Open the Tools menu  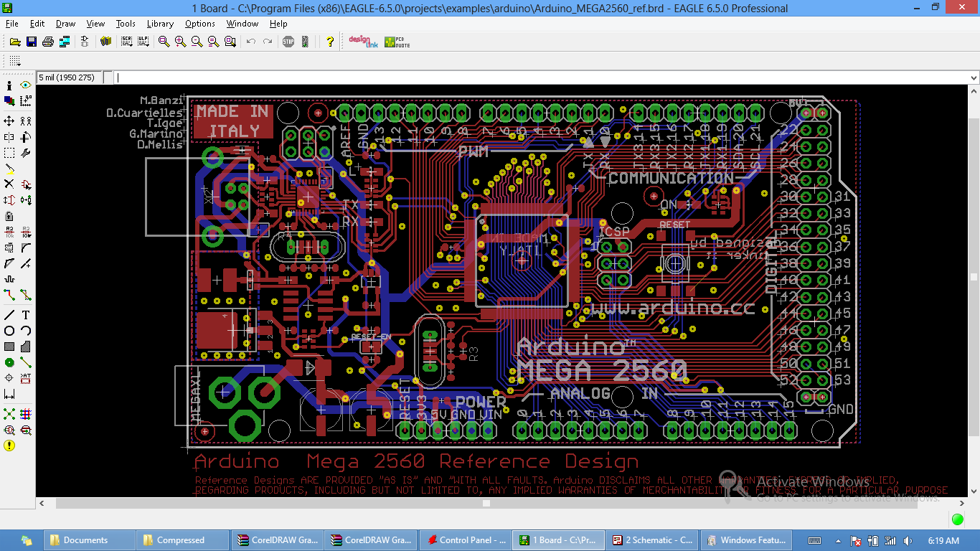point(126,24)
